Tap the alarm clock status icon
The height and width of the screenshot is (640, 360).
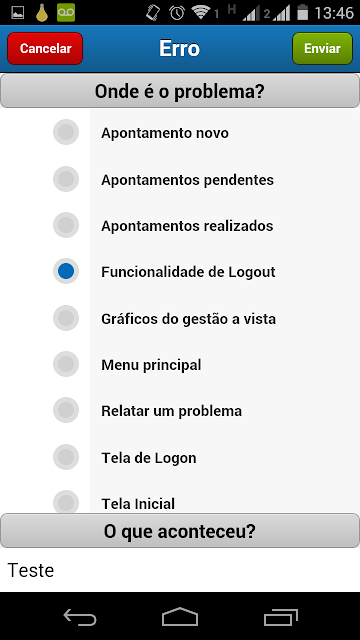(177, 13)
